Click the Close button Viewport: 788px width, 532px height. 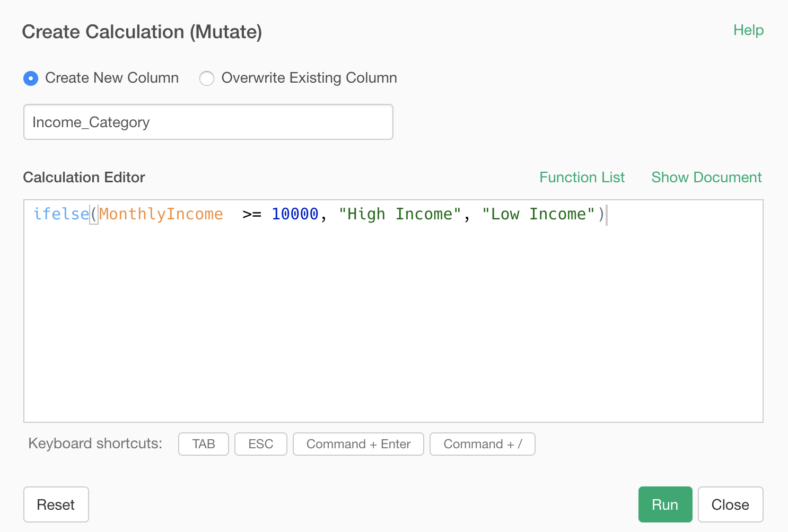point(730,504)
